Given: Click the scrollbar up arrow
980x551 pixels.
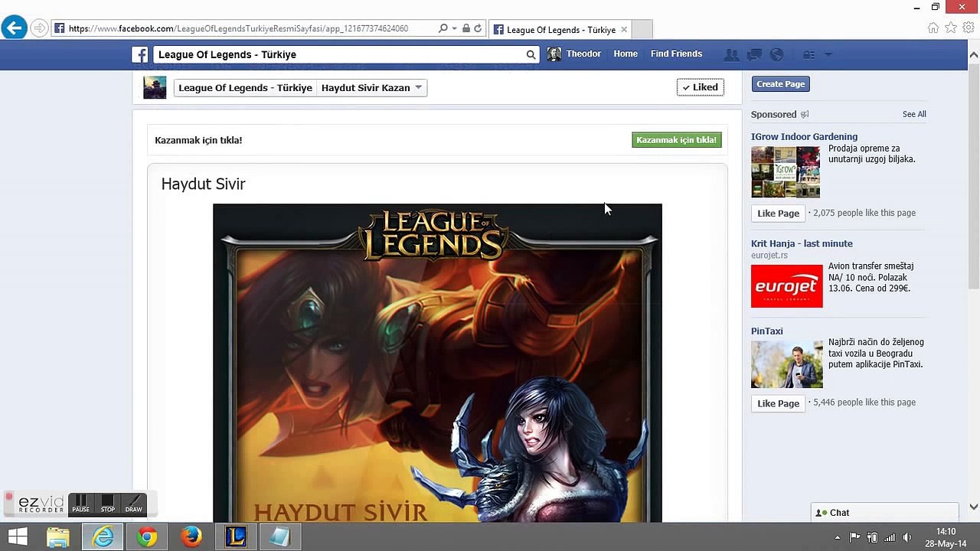Looking at the screenshot, I should point(974,55).
